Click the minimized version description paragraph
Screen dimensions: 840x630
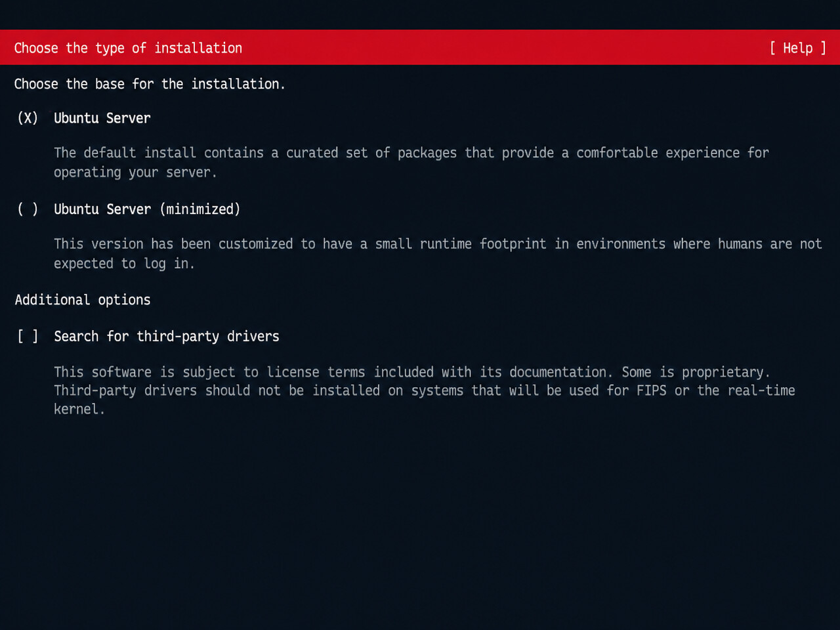click(x=438, y=253)
